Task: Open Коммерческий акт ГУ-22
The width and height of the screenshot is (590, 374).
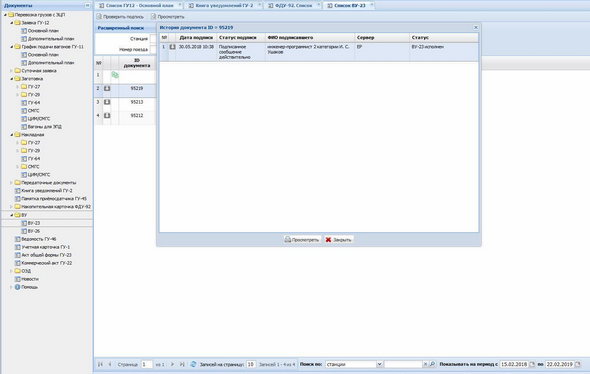Action: tap(46, 263)
